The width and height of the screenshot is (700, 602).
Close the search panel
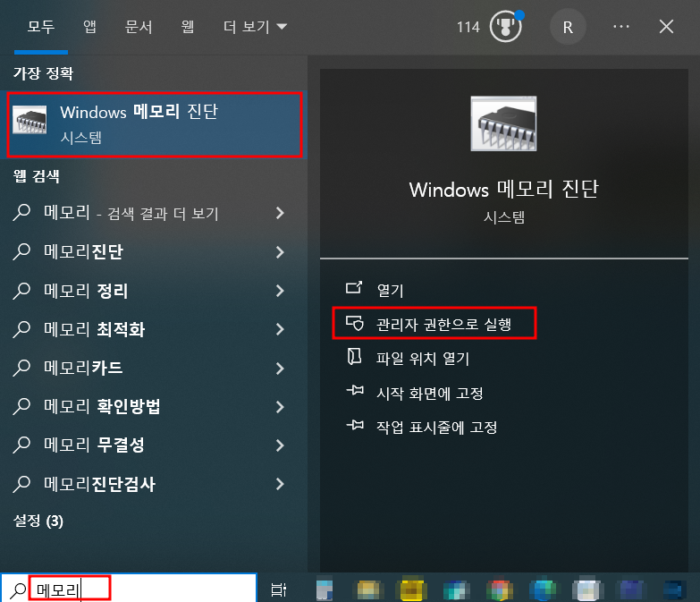click(667, 27)
